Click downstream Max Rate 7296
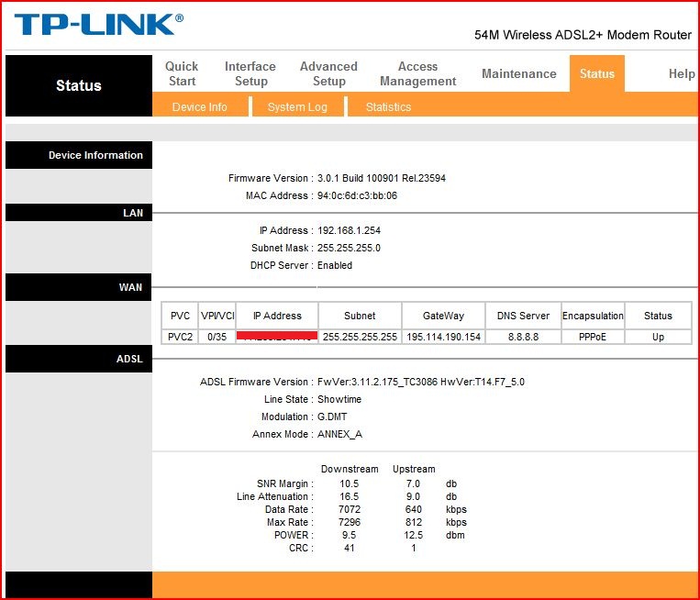This screenshot has width=700, height=600. (x=350, y=522)
